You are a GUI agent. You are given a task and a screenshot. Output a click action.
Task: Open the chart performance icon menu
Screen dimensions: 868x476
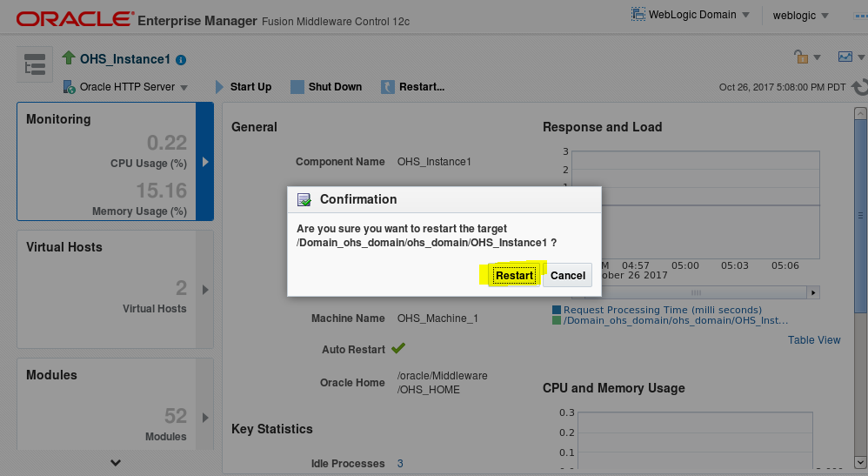(x=851, y=57)
